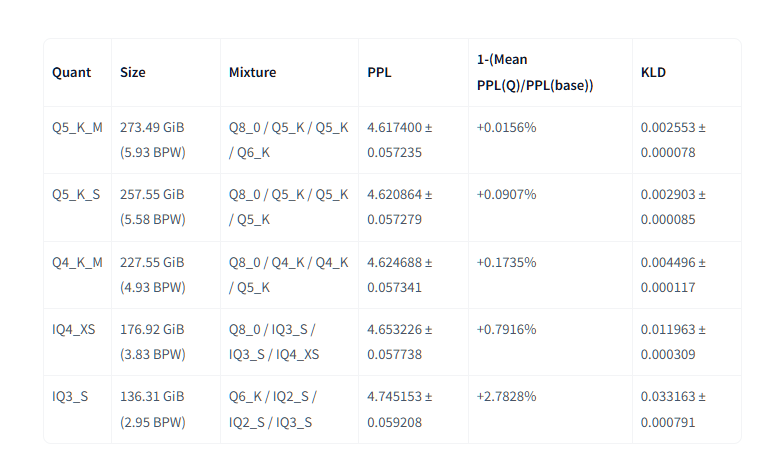
Task: Click the 1-(Mean PPL(Q)/PPL(base)) header
Action: pyautogui.click(x=535, y=73)
